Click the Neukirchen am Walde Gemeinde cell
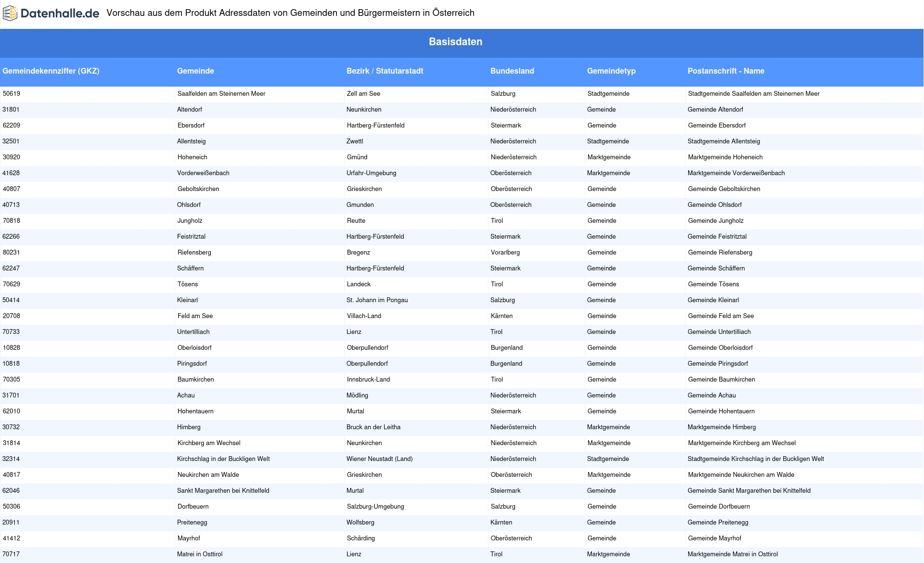 pyautogui.click(x=259, y=475)
